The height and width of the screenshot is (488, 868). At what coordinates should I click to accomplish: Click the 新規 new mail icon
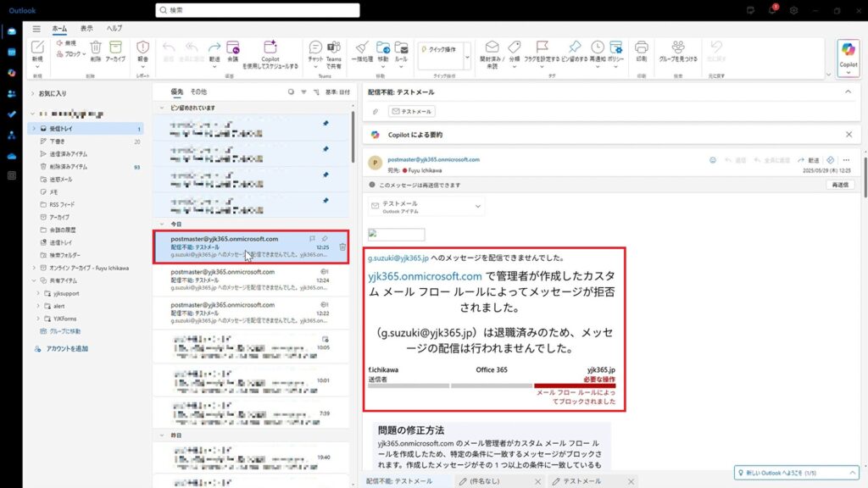pyautogui.click(x=37, y=47)
